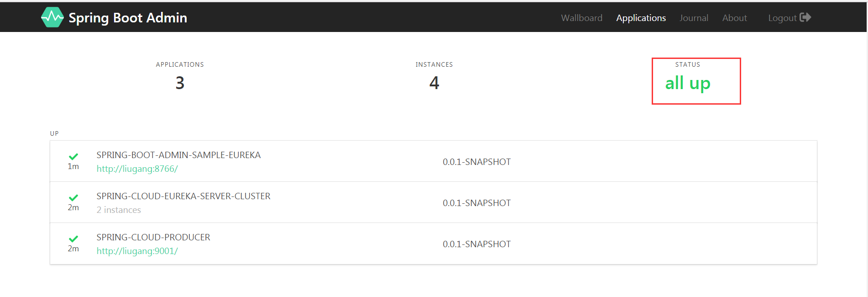
Task: Open the Wallboard menu item
Action: tap(581, 18)
